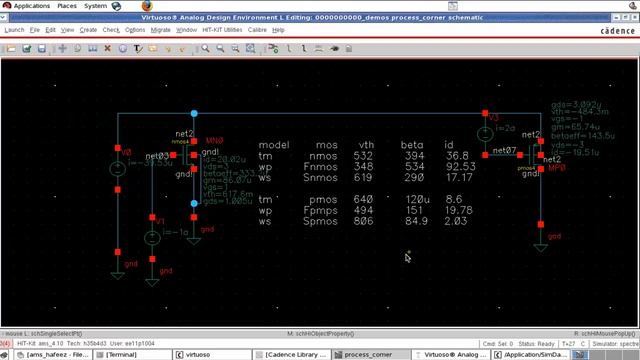
Task: Select the Copy tool in toolbar
Action: coord(78,49)
